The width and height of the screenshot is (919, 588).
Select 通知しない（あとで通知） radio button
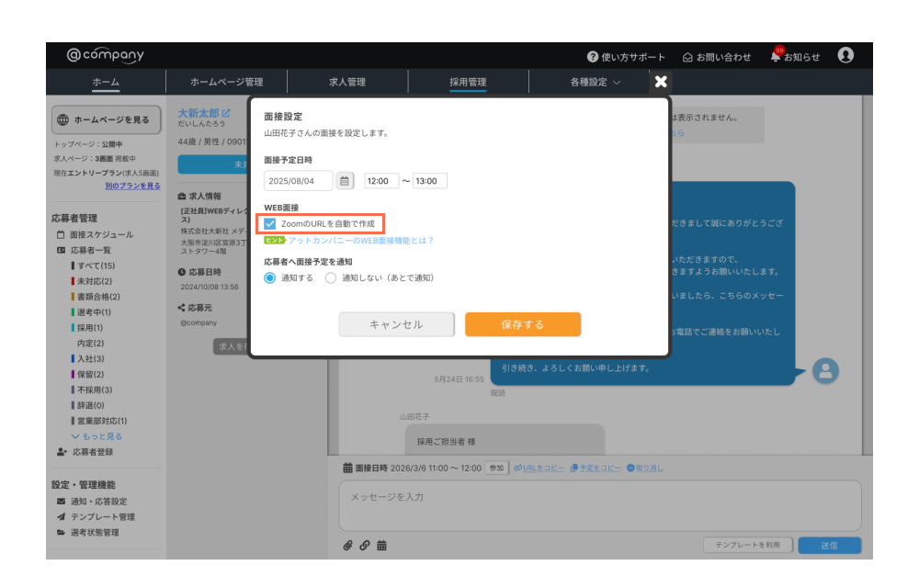point(331,277)
